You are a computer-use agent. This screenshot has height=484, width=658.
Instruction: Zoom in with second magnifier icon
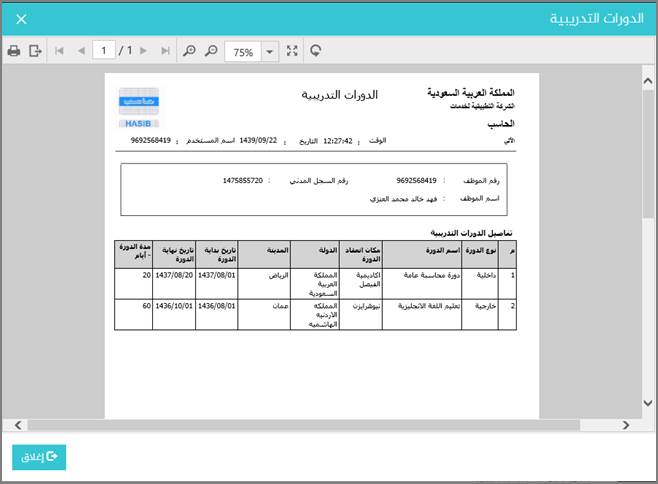pos(211,51)
